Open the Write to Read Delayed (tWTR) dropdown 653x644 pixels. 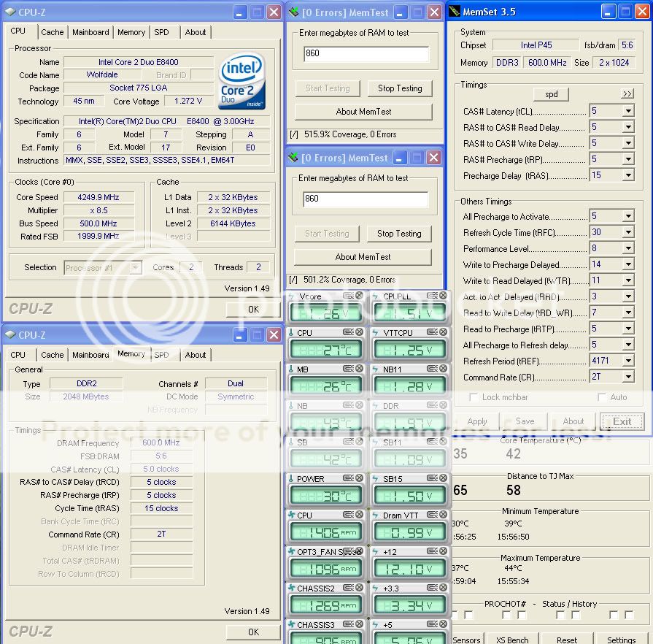[x=628, y=280]
